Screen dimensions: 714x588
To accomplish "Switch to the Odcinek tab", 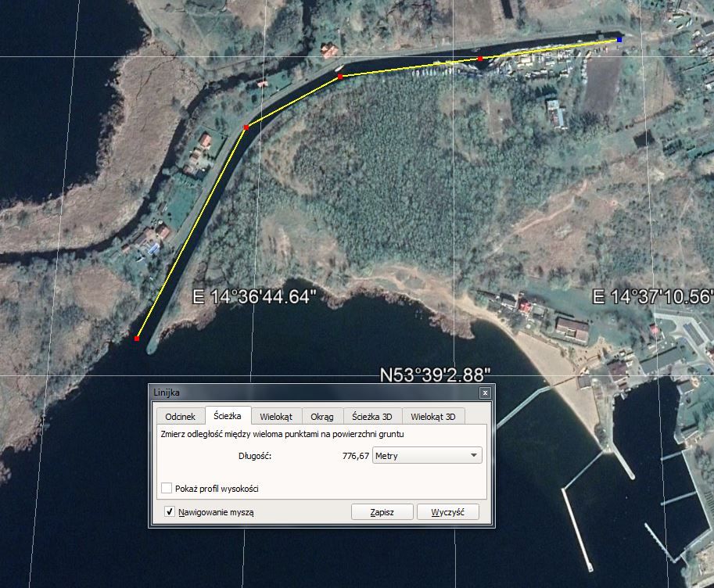I will tap(179, 417).
